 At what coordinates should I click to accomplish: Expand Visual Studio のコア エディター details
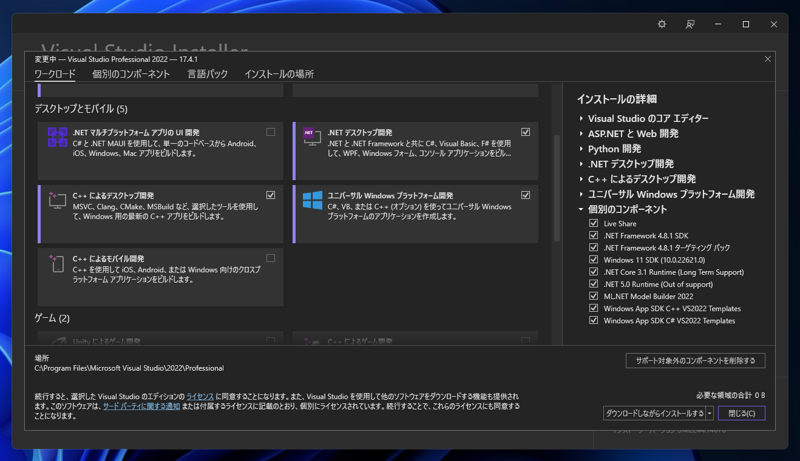point(581,118)
